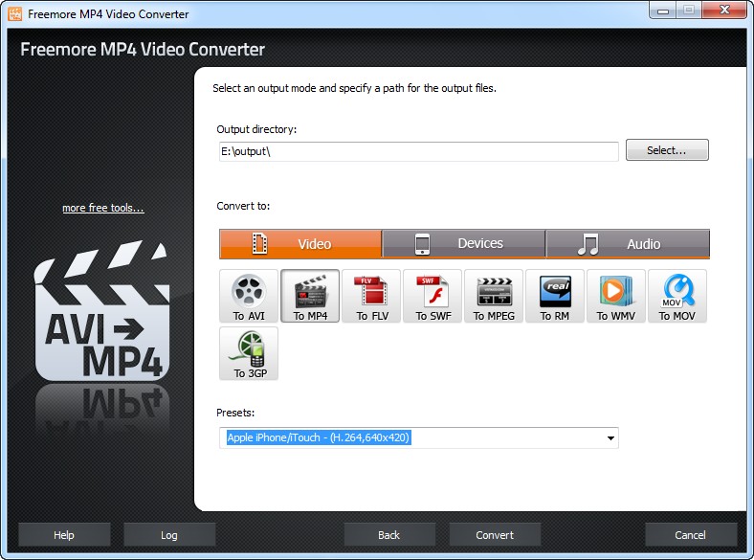Choose the To MP4 format icon

pyautogui.click(x=310, y=296)
